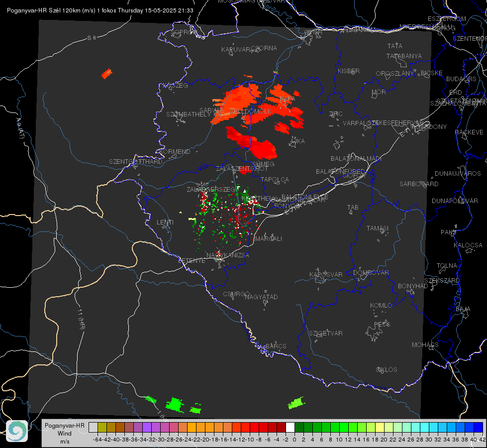Click the PÉCS city label
487x448 pixels.
(x=382, y=324)
